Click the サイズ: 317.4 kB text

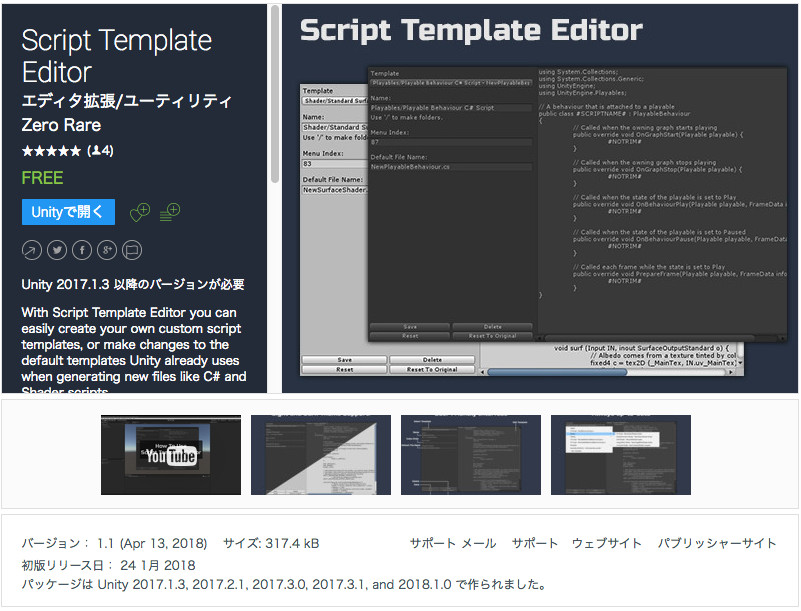271,543
